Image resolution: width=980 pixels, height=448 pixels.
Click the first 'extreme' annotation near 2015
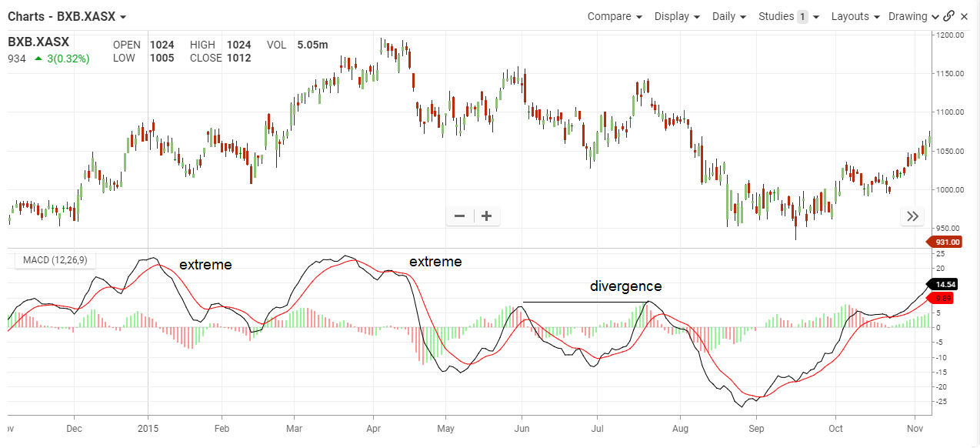point(205,265)
